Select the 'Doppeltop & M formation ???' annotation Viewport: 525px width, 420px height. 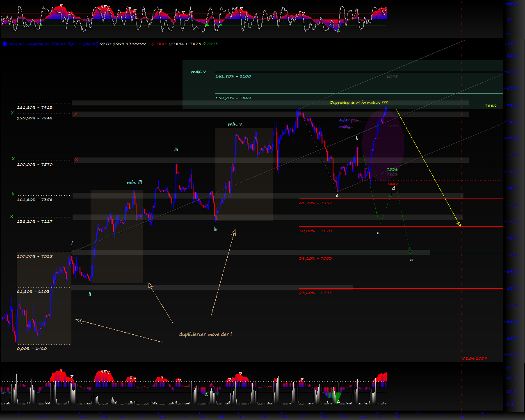359,102
